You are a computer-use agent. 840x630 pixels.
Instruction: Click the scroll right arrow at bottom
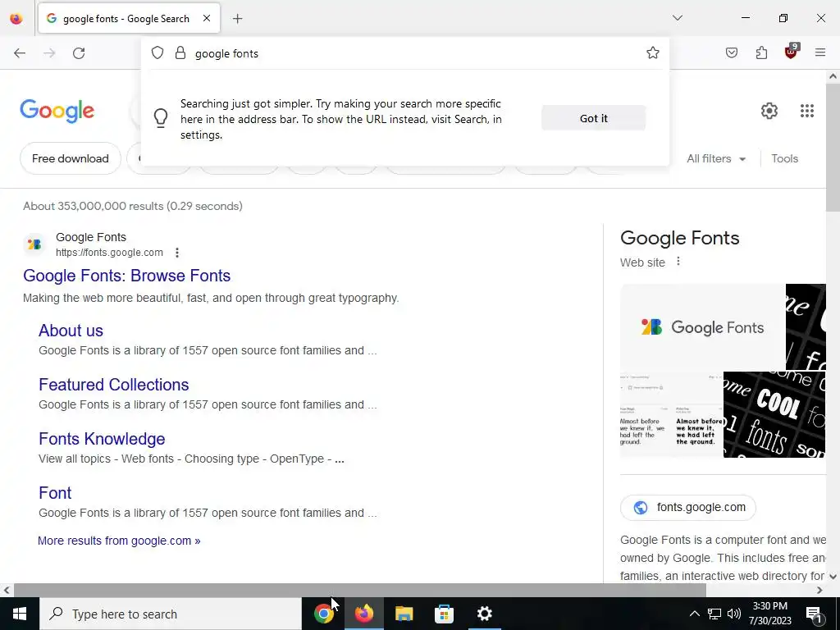pyautogui.click(x=819, y=590)
